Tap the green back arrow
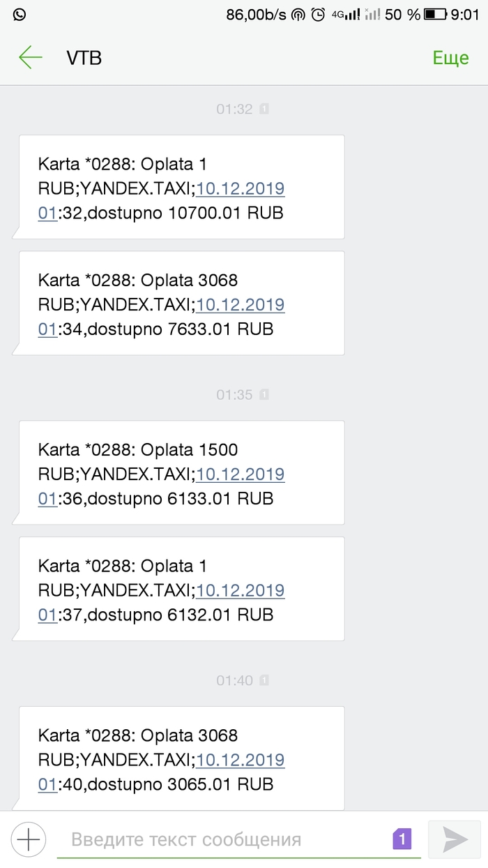 31,57
